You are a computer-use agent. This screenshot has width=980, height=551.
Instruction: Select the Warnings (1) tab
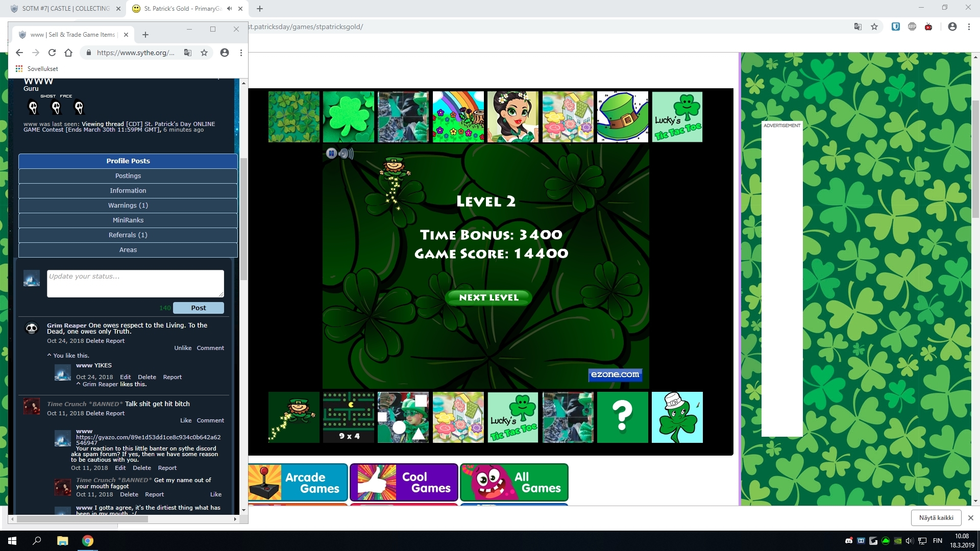pyautogui.click(x=128, y=205)
